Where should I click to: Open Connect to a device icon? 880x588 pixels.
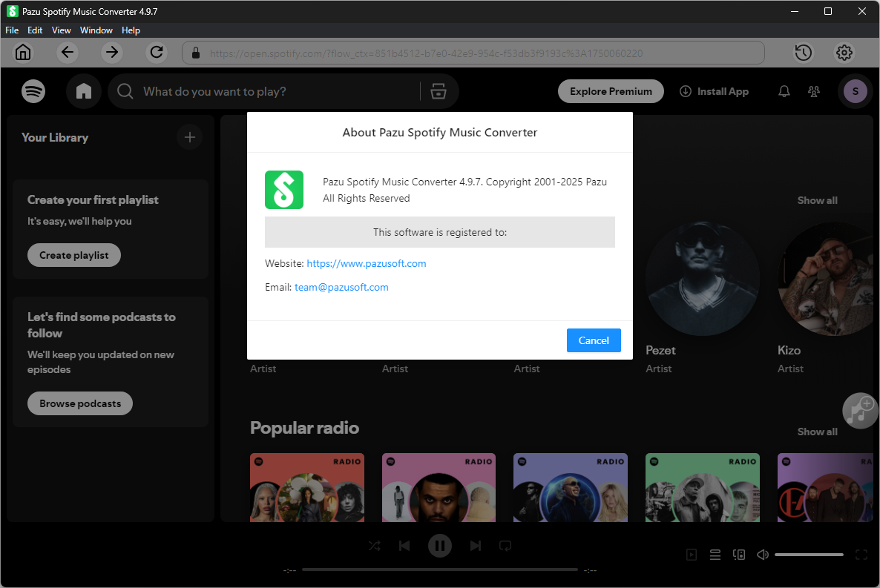[x=739, y=555]
